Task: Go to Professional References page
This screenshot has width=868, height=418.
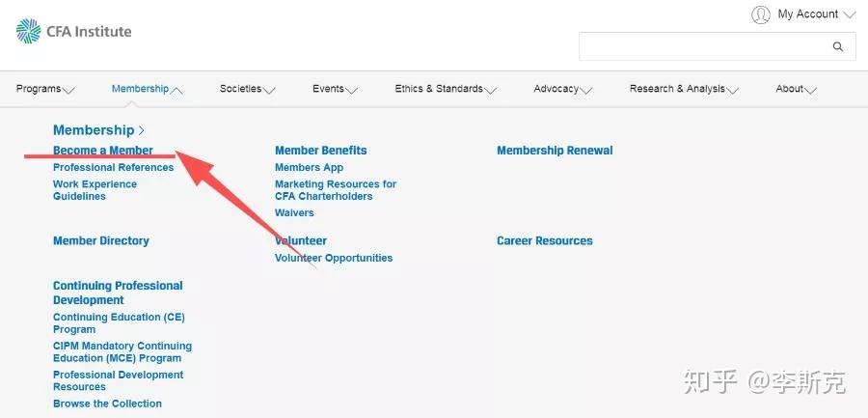Action: point(113,167)
